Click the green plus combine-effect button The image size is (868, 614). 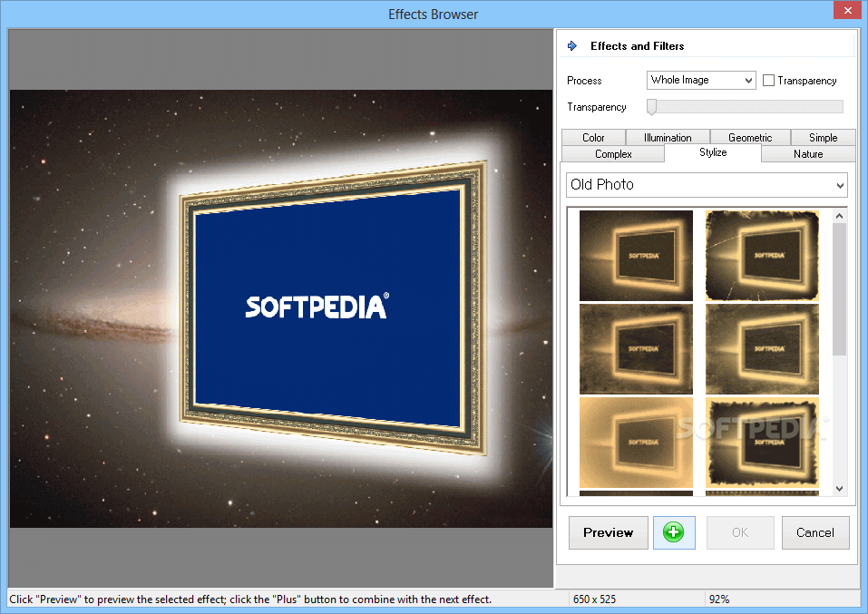tap(674, 532)
